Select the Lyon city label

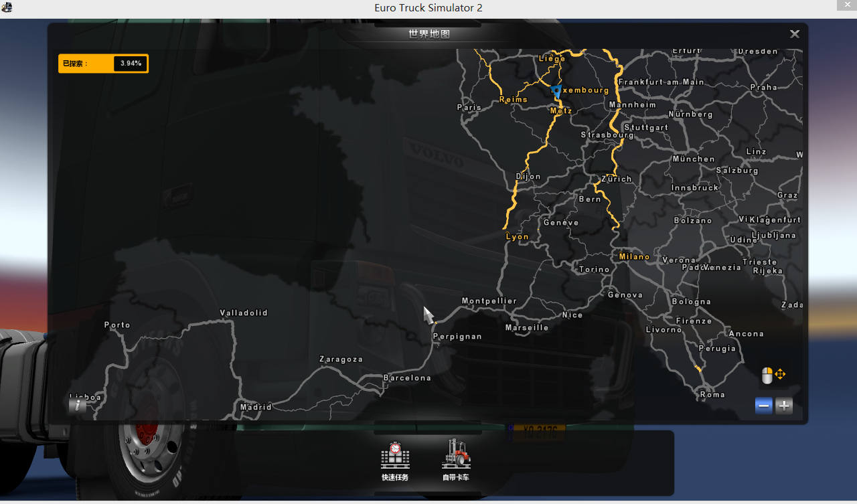pyautogui.click(x=517, y=237)
